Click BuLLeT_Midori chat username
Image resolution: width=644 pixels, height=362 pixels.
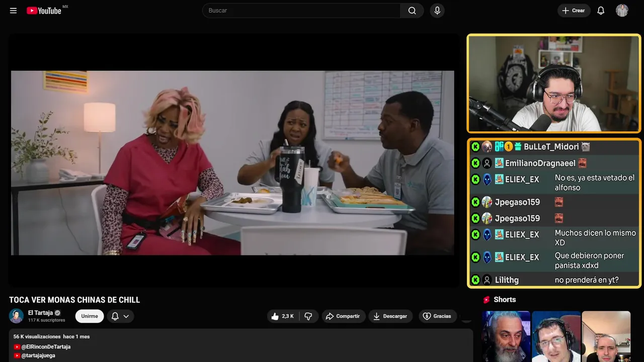[x=551, y=147]
